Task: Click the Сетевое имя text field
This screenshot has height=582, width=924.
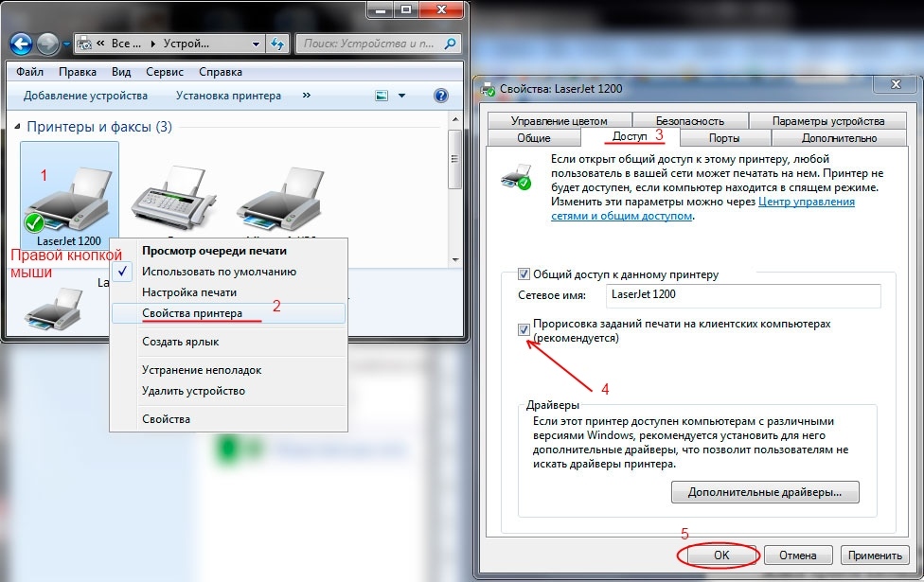Action: (x=743, y=295)
